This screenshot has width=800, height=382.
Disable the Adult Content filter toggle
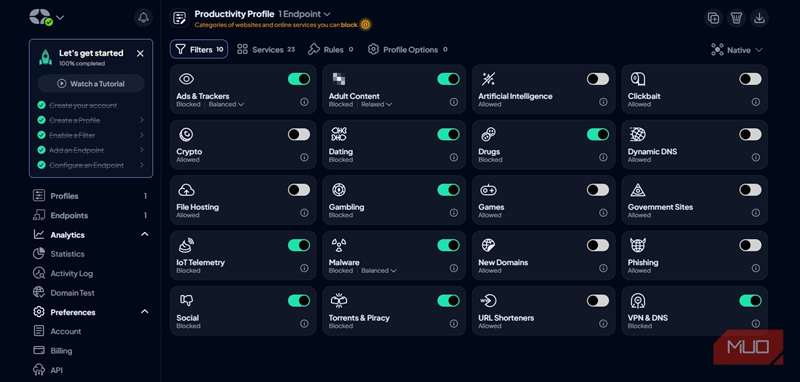click(x=448, y=79)
